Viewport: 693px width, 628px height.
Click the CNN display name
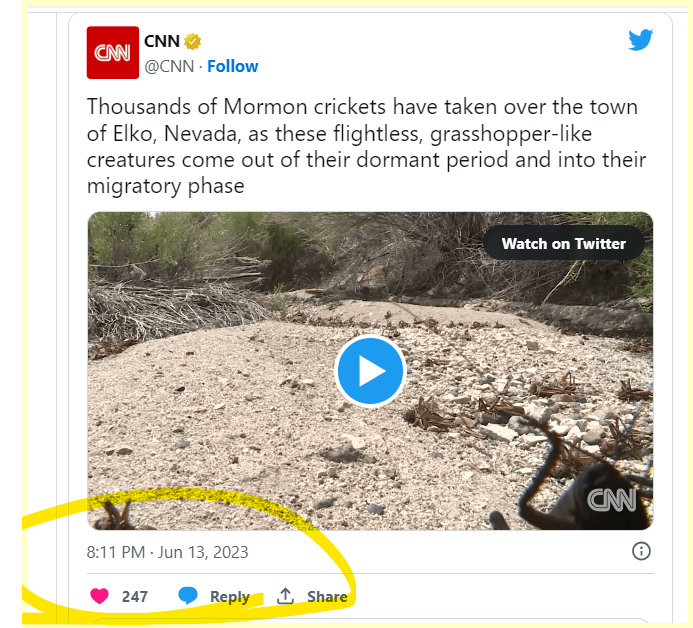pyautogui.click(x=161, y=42)
